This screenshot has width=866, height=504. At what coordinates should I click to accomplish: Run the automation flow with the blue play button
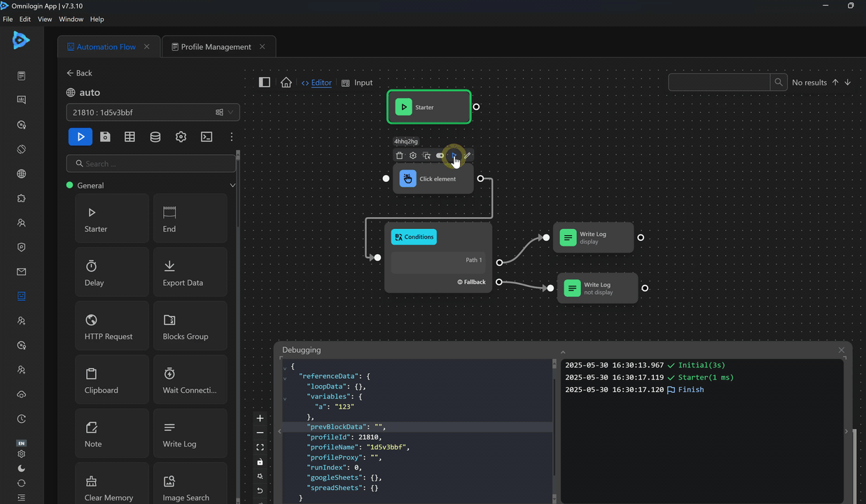81,137
